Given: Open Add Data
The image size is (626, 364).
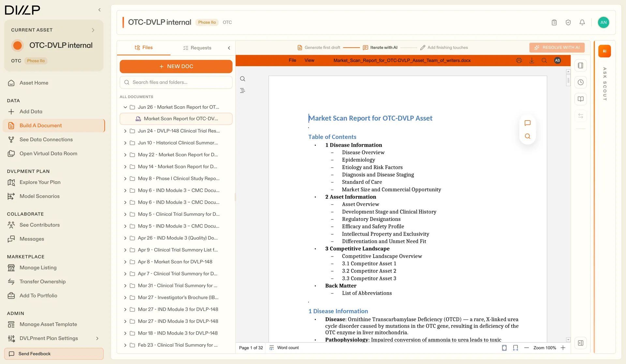Looking at the screenshot, I should (x=54, y=112).
